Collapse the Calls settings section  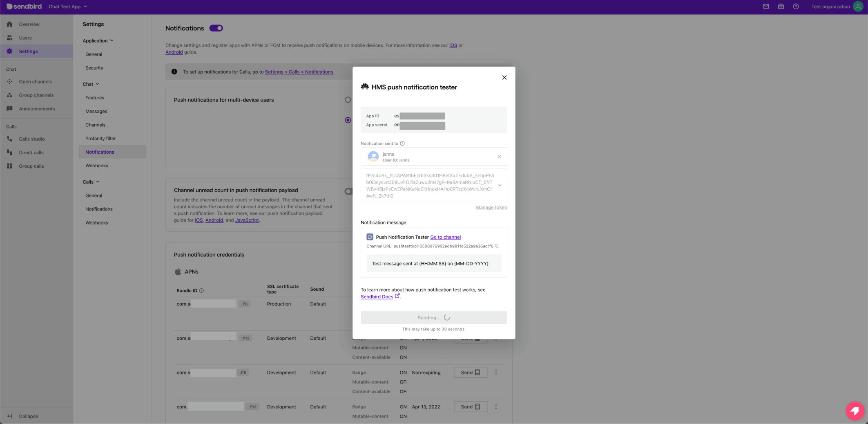point(91,182)
